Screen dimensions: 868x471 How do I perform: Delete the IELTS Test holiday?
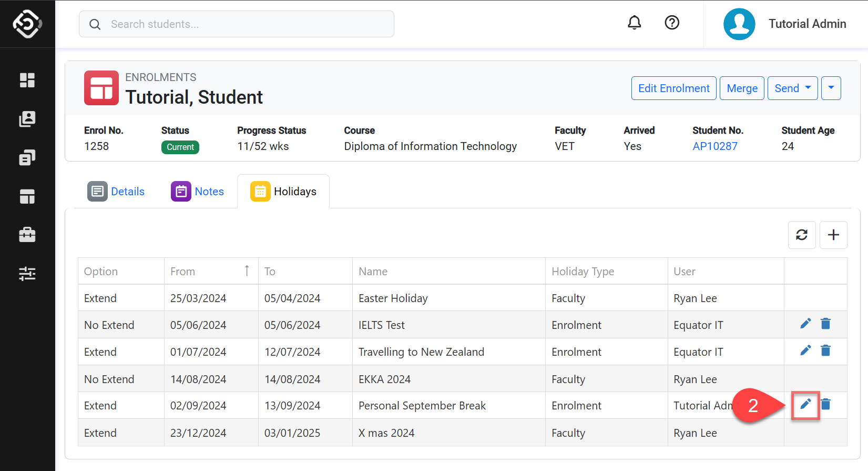tap(826, 324)
